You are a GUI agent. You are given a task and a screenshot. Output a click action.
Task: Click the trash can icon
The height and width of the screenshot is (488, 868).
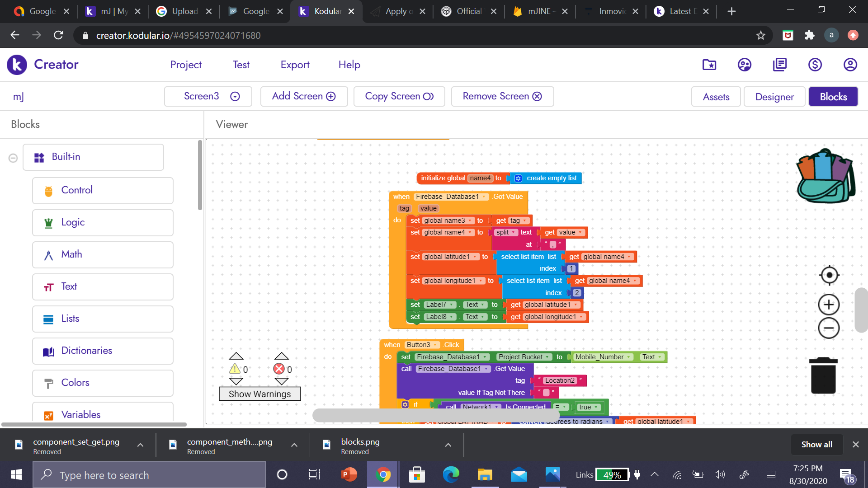pos(823,376)
